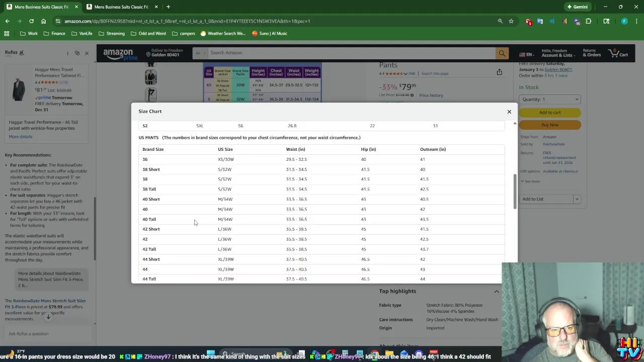Open the Gemini button in Chrome
Screen dimensions: 644x362
(577, 7)
